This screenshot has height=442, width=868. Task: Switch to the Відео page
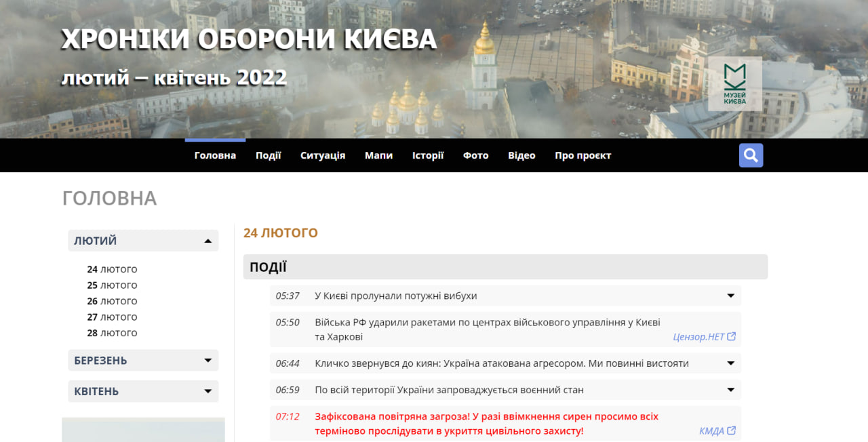(x=521, y=155)
